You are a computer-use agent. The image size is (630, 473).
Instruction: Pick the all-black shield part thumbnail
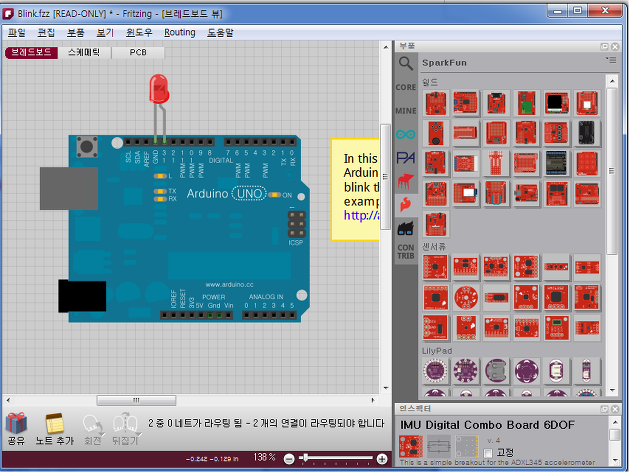pos(587,133)
